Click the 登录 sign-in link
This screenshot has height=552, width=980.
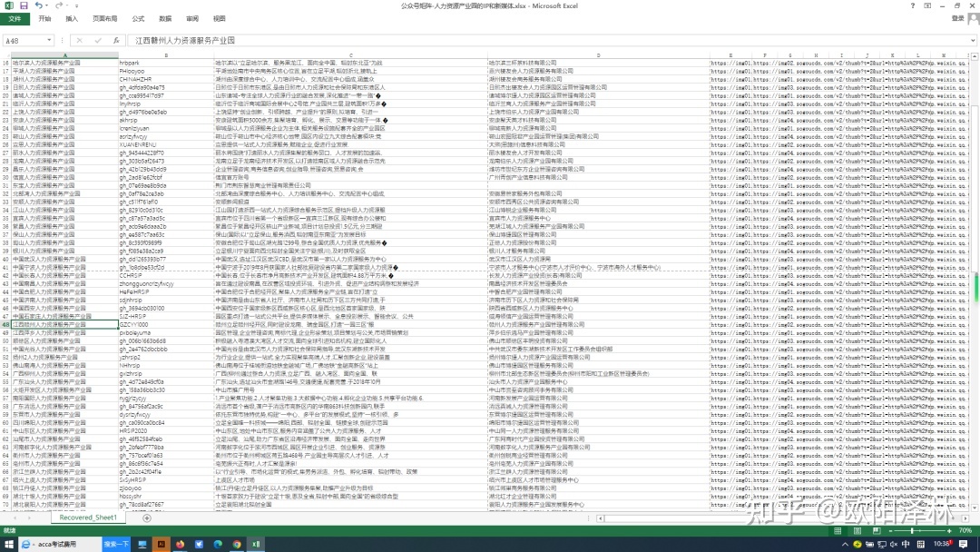(x=957, y=19)
